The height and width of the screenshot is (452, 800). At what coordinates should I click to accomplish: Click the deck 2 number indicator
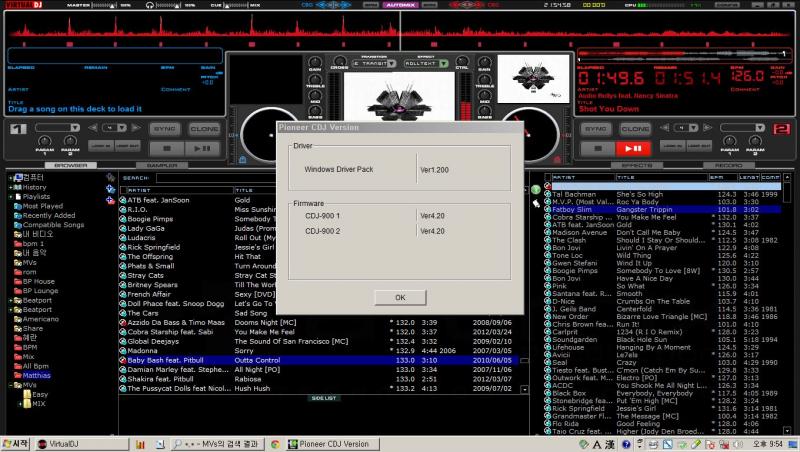click(x=781, y=131)
